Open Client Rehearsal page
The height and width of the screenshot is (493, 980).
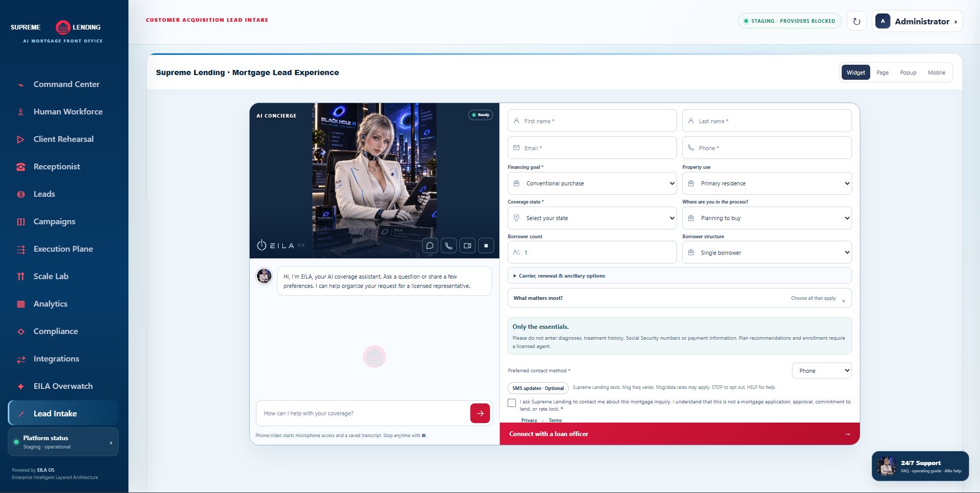63,139
